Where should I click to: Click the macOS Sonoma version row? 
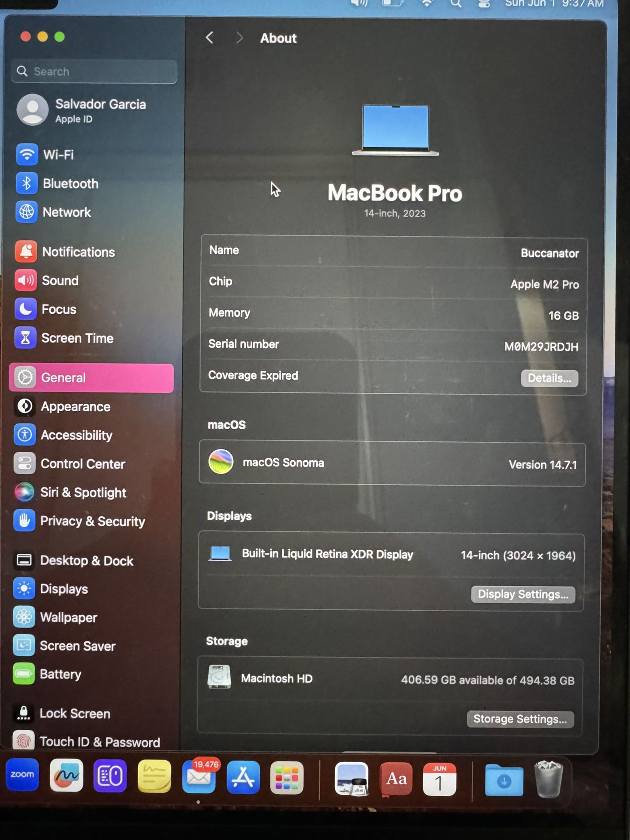pyautogui.click(x=392, y=464)
